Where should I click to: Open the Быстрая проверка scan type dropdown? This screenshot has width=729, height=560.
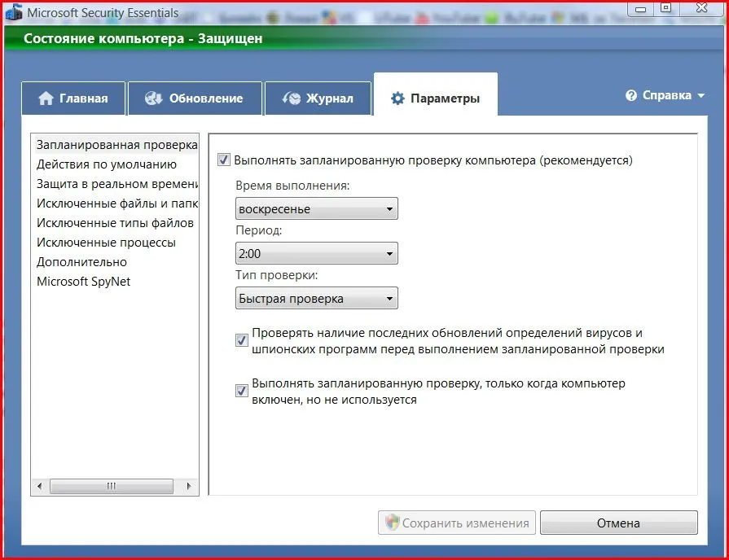[317, 298]
